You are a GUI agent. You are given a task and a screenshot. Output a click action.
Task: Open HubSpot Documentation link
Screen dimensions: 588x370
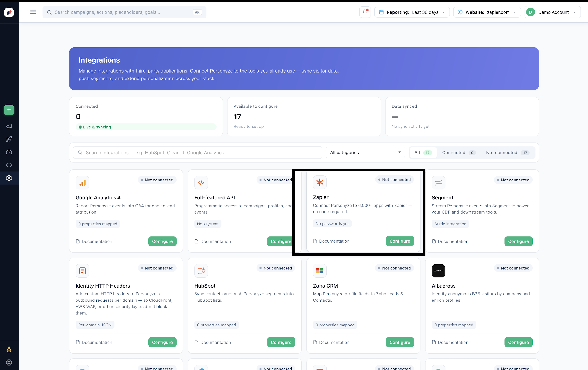tap(213, 343)
